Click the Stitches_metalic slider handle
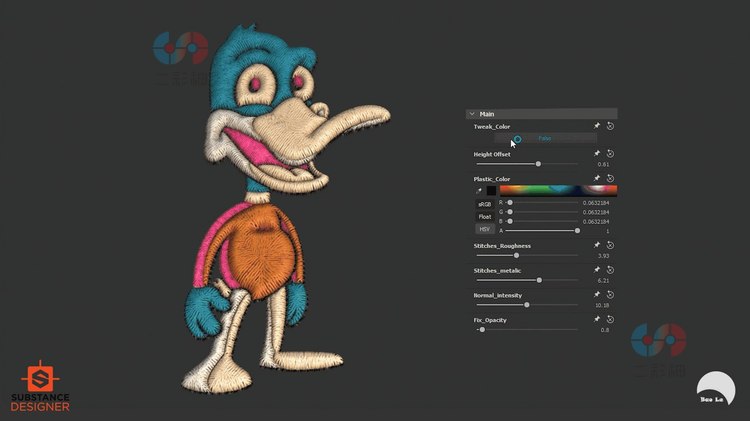The width and height of the screenshot is (750, 421). (x=539, y=280)
